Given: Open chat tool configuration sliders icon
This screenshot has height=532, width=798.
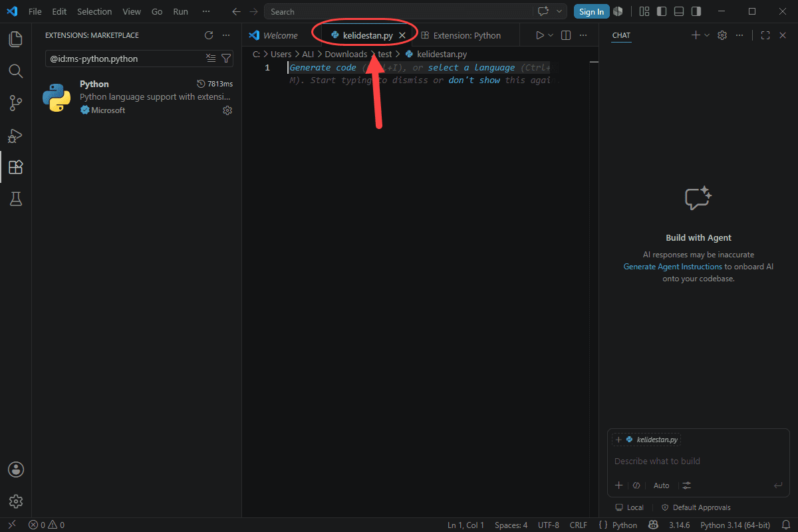Looking at the screenshot, I should pos(687,485).
